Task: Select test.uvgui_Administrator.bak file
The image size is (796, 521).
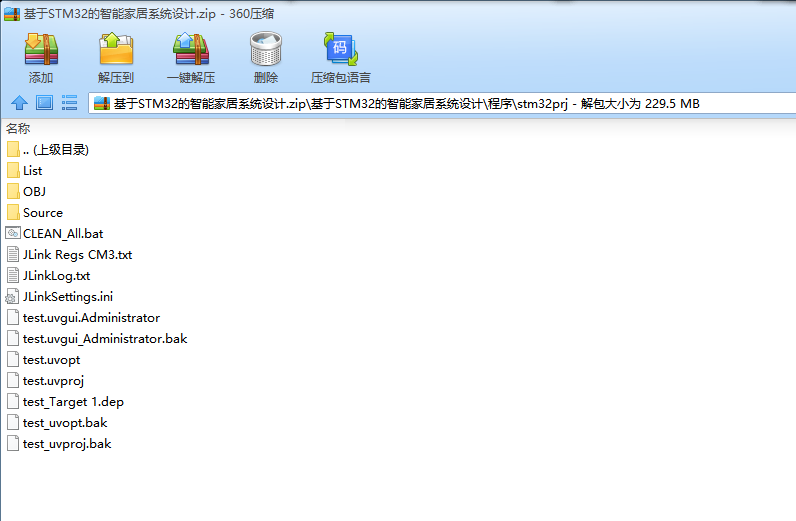Action: (97, 339)
